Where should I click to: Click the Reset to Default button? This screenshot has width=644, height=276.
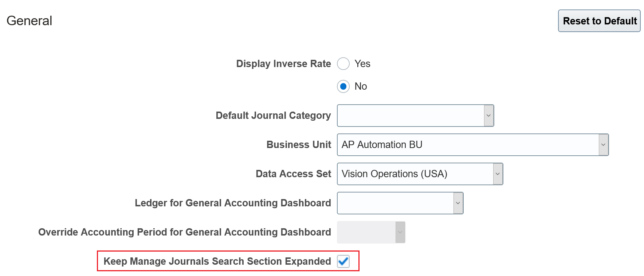coord(599,21)
